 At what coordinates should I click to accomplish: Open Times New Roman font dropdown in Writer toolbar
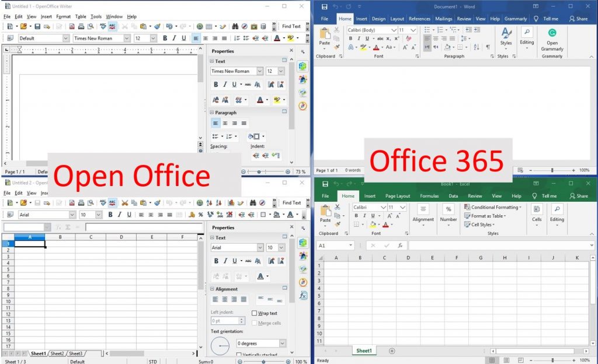pos(127,38)
